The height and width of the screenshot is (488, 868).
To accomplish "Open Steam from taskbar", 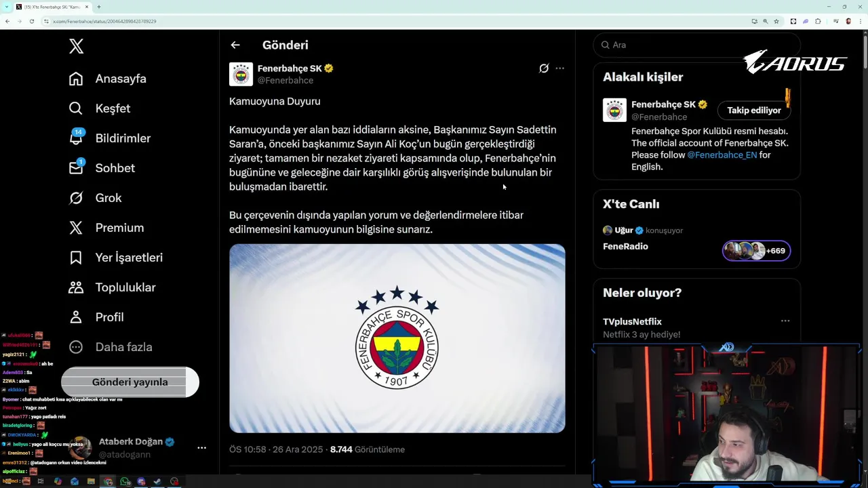I will pyautogui.click(x=157, y=481).
